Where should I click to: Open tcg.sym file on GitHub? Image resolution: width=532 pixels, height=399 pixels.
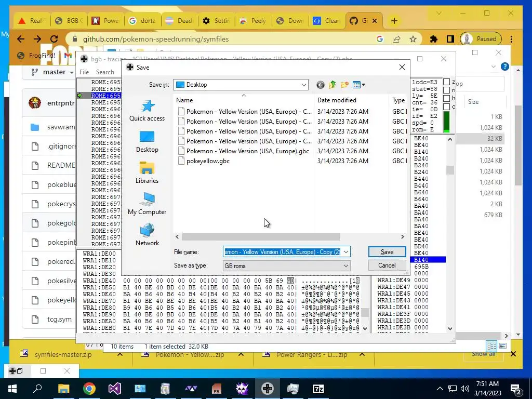tap(59, 320)
